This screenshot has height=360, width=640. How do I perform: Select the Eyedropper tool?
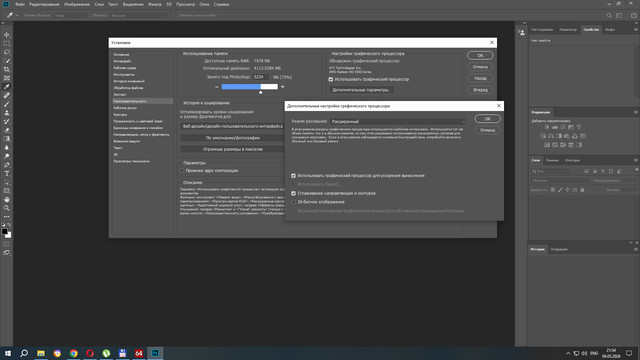pyautogui.click(x=7, y=87)
